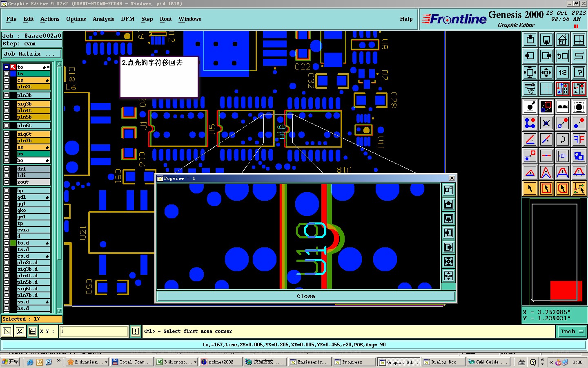
Task: Click the layer list scroll up arrow
Action: tap(59, 64)
